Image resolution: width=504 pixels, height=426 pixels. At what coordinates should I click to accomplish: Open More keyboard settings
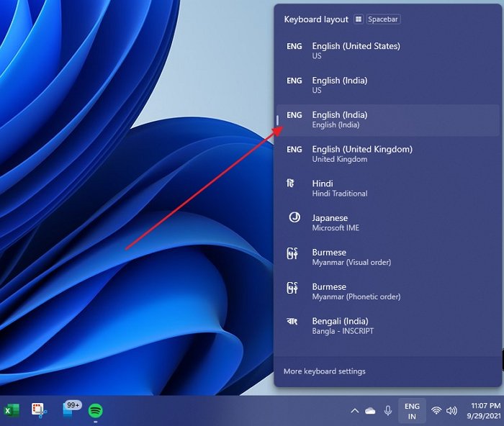pos(325,371)
